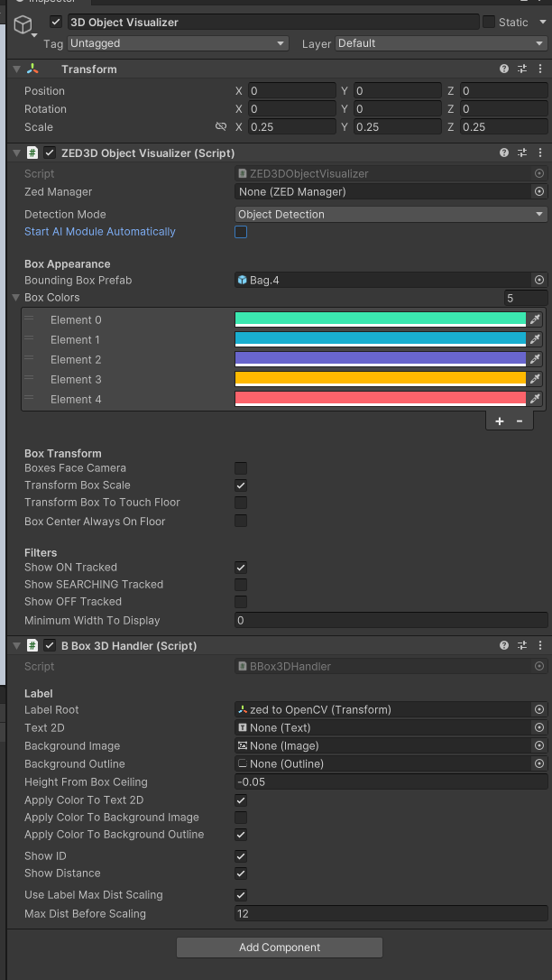Click the object picker beside Label Root
552x980 pixels.
coord(538,709)
